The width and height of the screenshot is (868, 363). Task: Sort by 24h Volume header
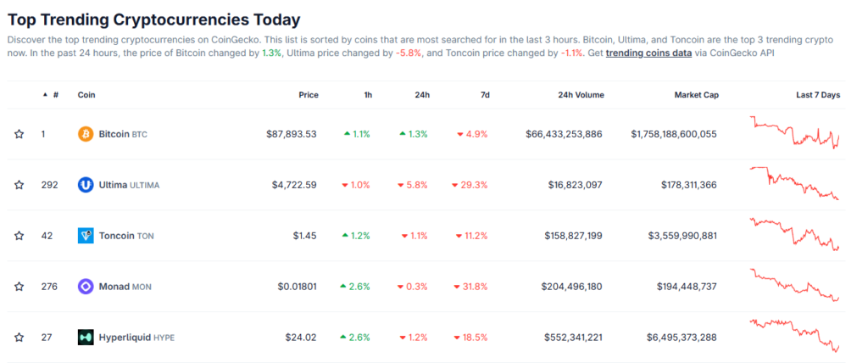[x=581, y=95]
